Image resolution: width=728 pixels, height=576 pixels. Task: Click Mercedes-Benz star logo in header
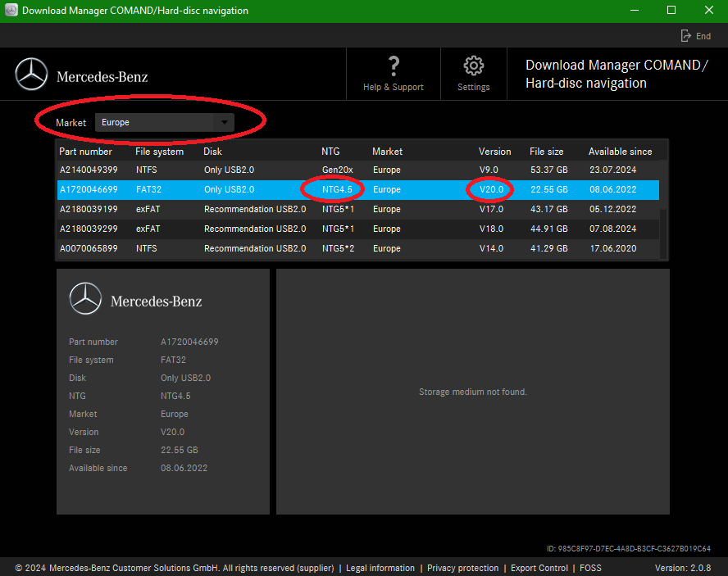pos(32,75)
